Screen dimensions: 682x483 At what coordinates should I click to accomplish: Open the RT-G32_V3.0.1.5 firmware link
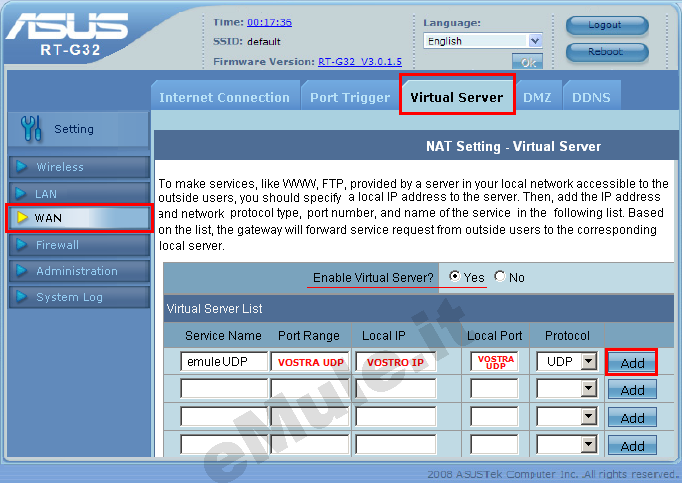click(x=360, y=61)
